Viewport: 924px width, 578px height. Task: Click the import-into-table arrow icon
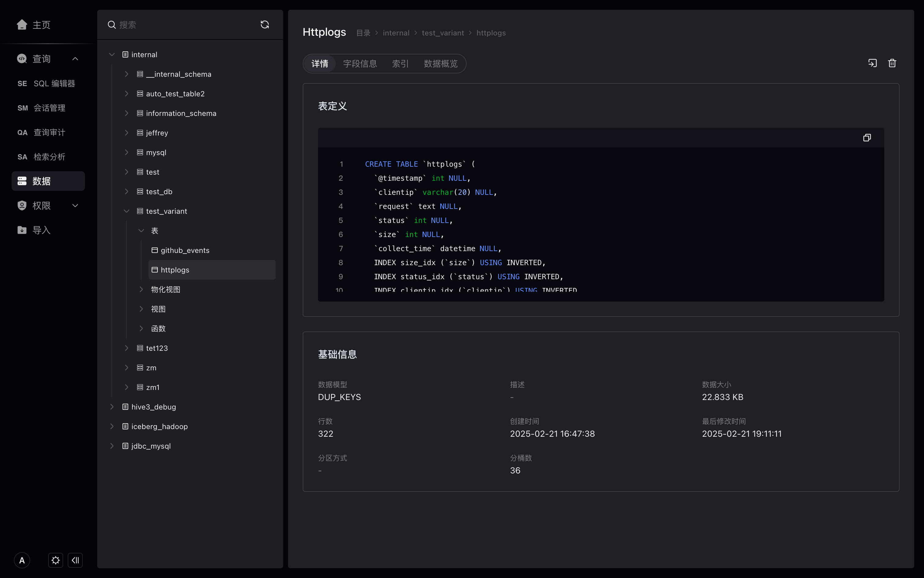[872, 63]
